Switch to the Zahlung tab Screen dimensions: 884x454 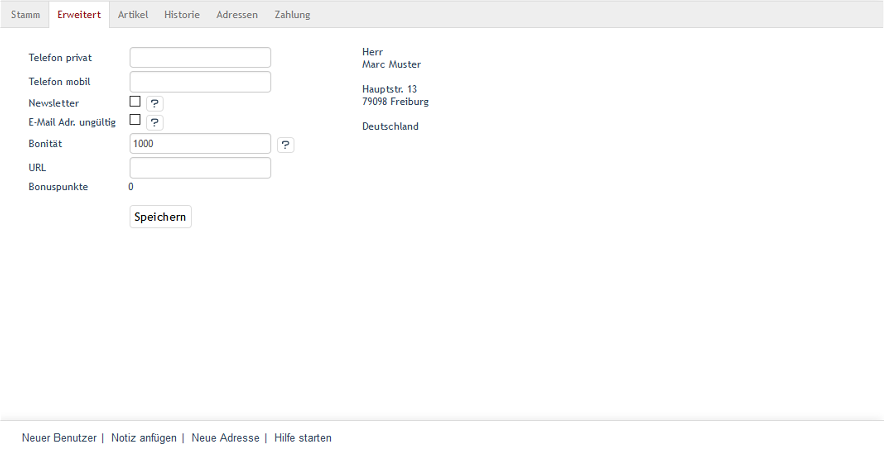point(292,15)
